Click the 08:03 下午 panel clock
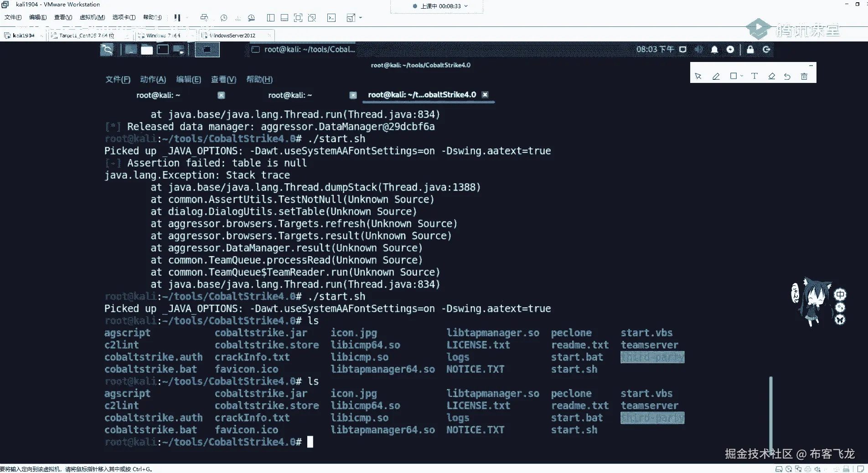The height and width of the screenshot is (473, 868). pyautogui.click(x=655, y=49)
